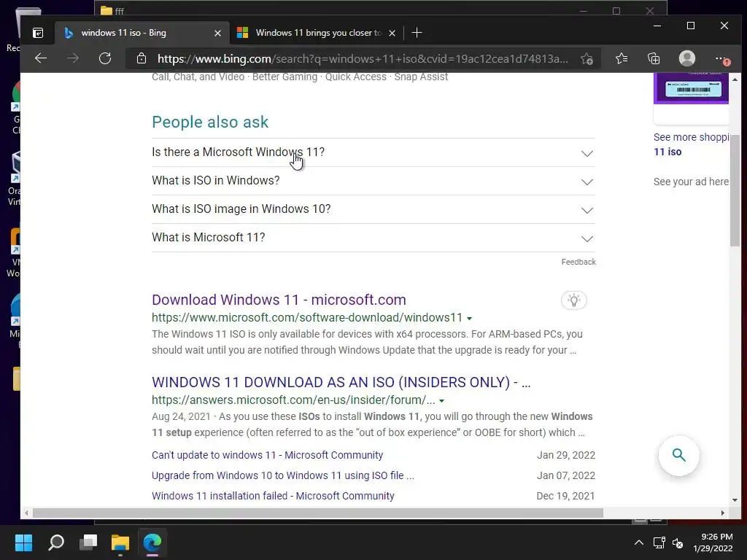Add this page to favorites star

(587, 58)
